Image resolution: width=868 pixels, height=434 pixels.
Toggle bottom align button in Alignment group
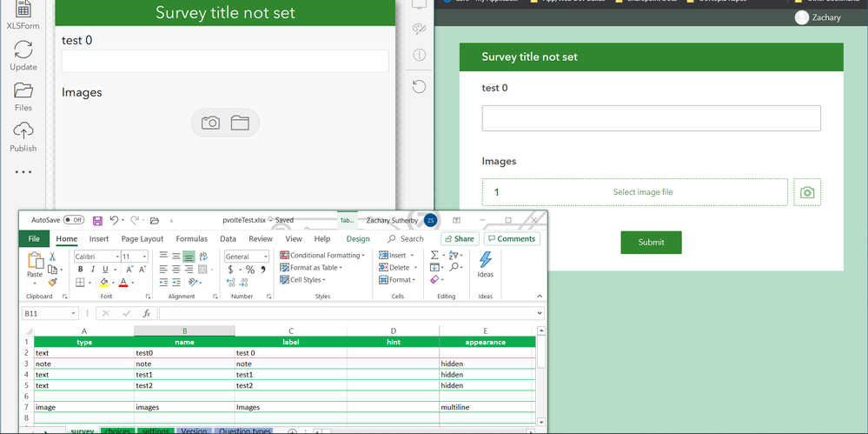click(x=189, y=256)
